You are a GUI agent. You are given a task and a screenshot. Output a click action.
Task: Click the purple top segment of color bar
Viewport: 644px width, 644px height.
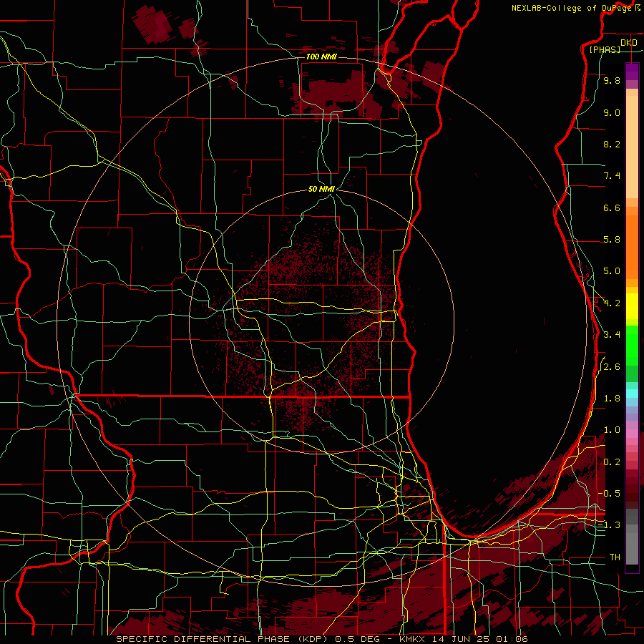coord(632,72)
